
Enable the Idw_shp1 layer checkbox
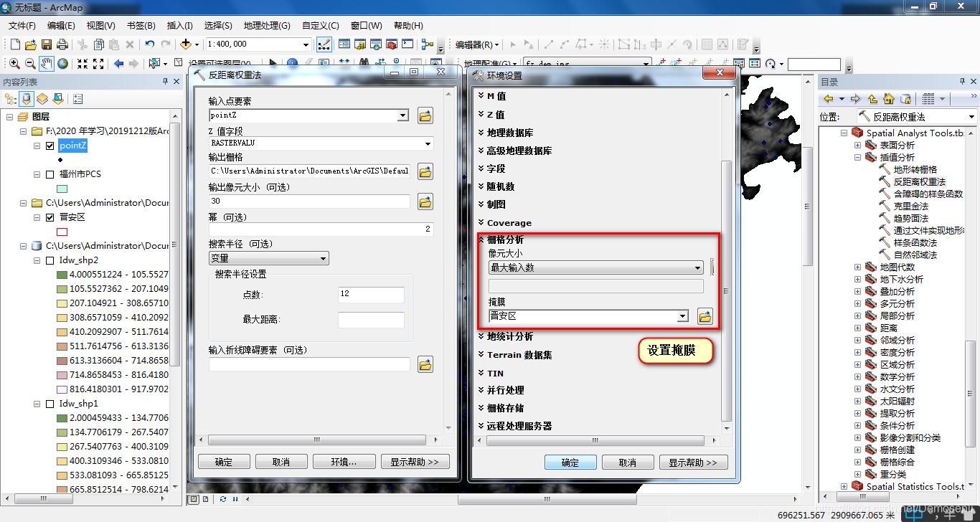50,404
